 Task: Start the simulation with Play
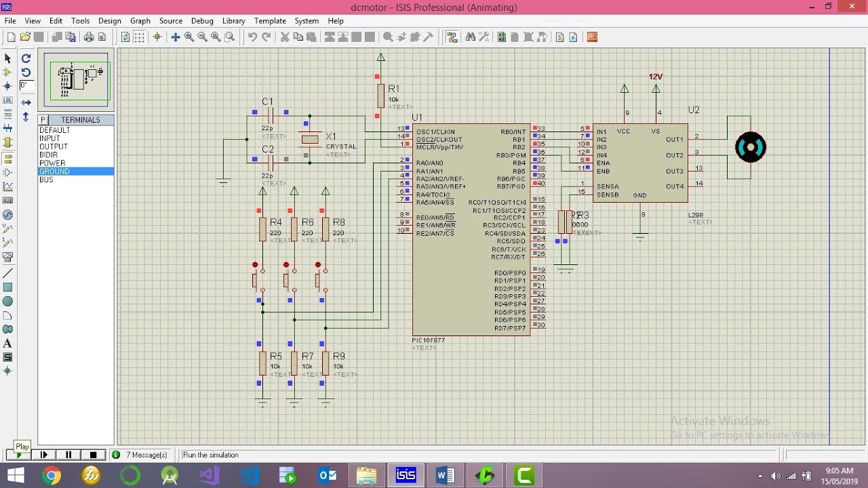(x=19, y=455)
